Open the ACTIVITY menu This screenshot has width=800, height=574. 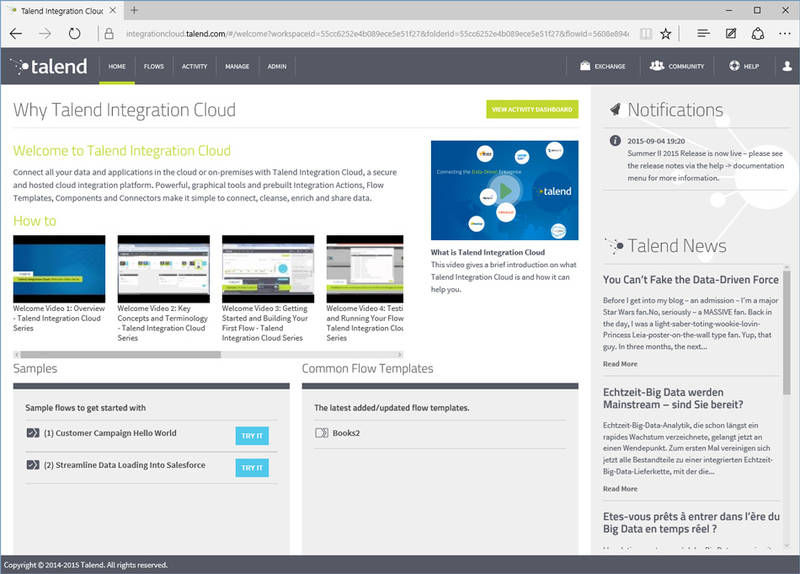194,66
